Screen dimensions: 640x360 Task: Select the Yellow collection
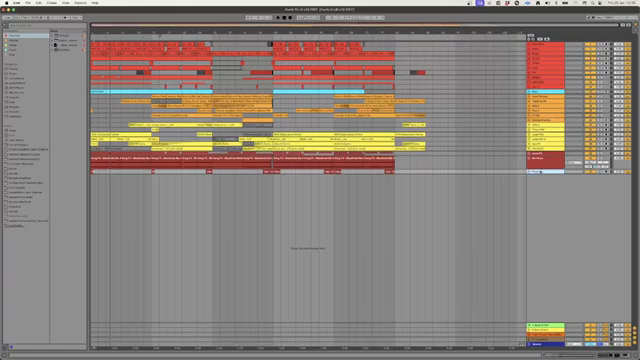point(26,45)
